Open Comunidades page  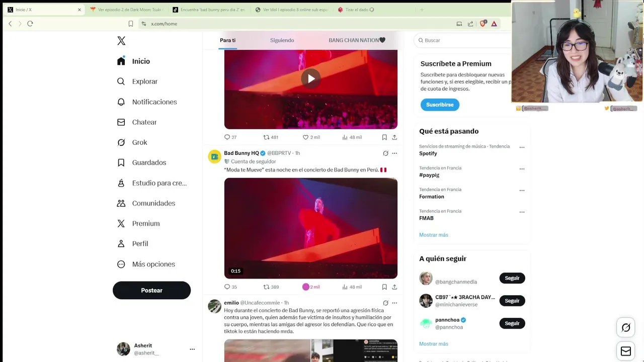(146, 203)
